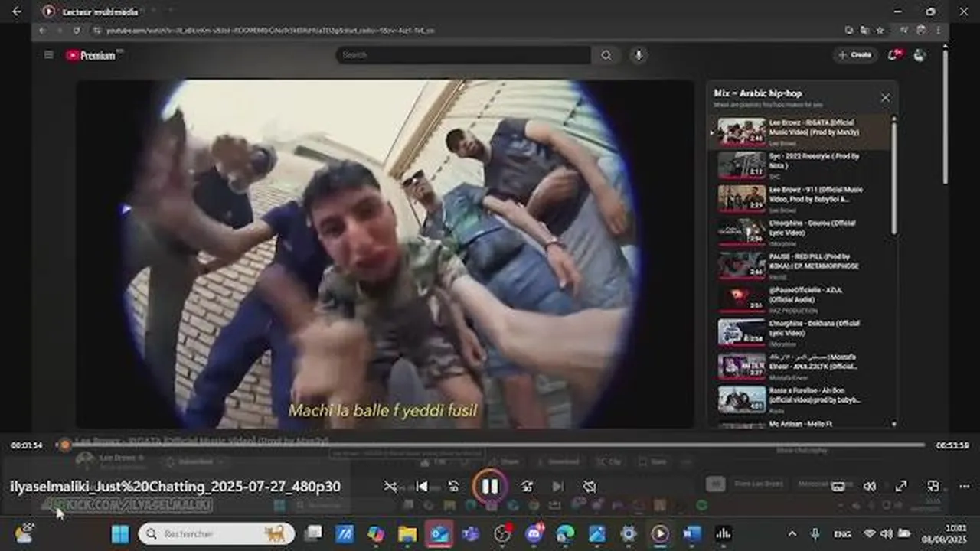
Task: Click the elapsed time 00:01:54
Action: pos(27,445)
